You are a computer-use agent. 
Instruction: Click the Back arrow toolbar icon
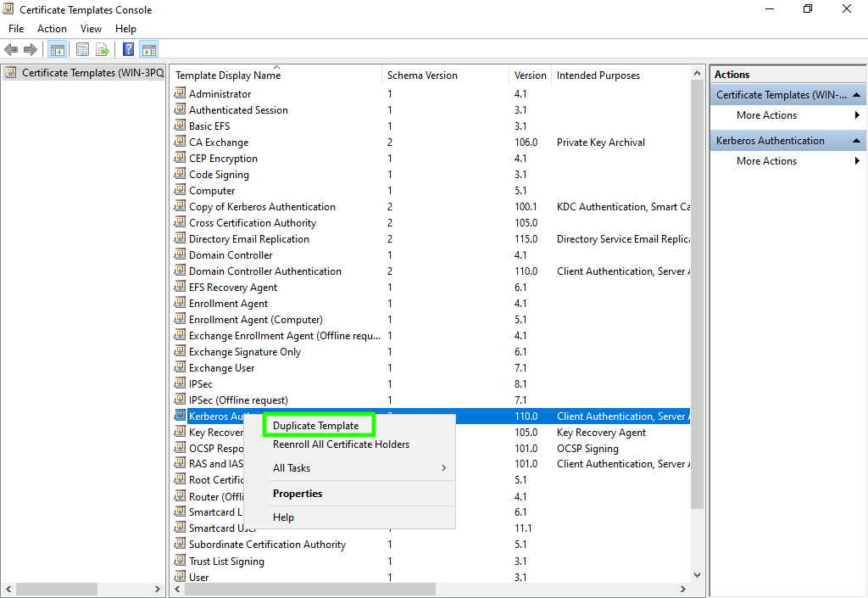[x=11, y=50]
